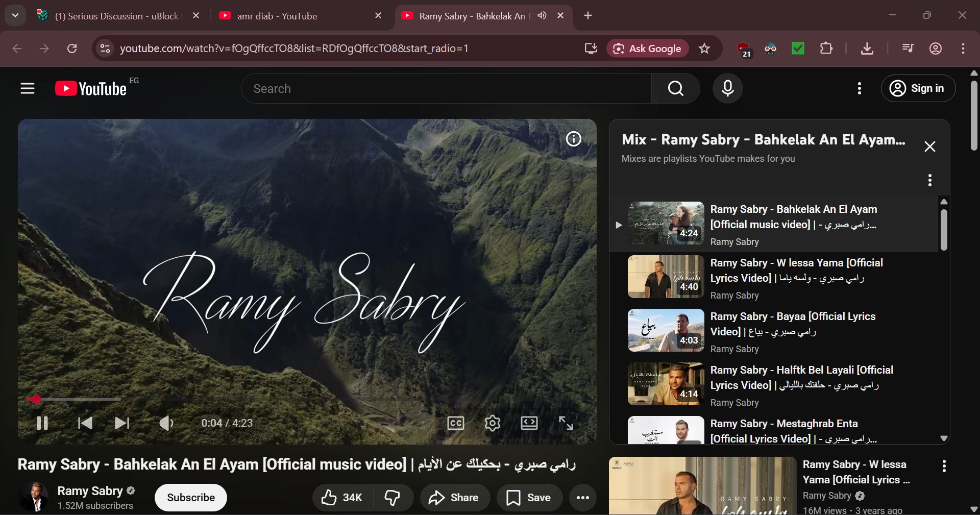Click Ask Google lens button
The width and height of the screenshot is (980, 515).
[648, 48]
